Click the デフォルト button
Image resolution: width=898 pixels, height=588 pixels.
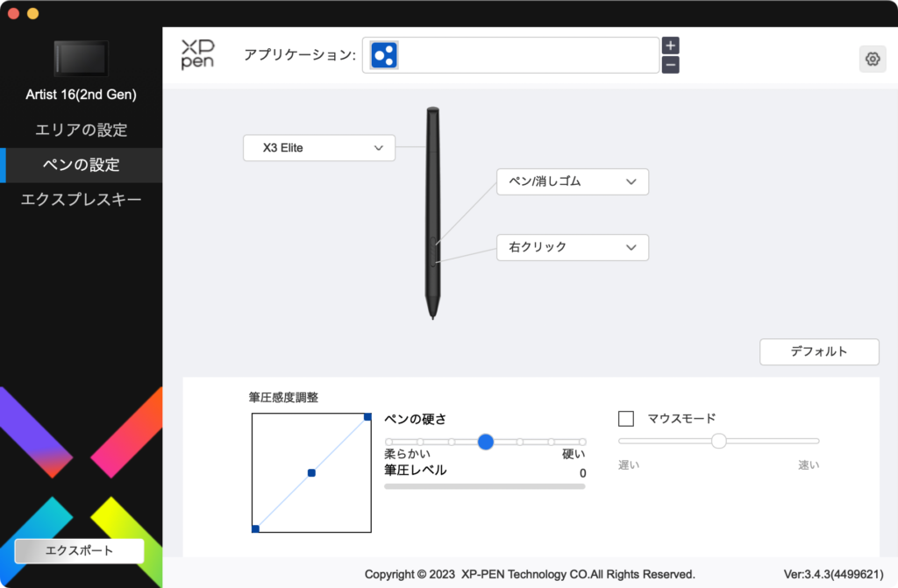tap(819, 351)
